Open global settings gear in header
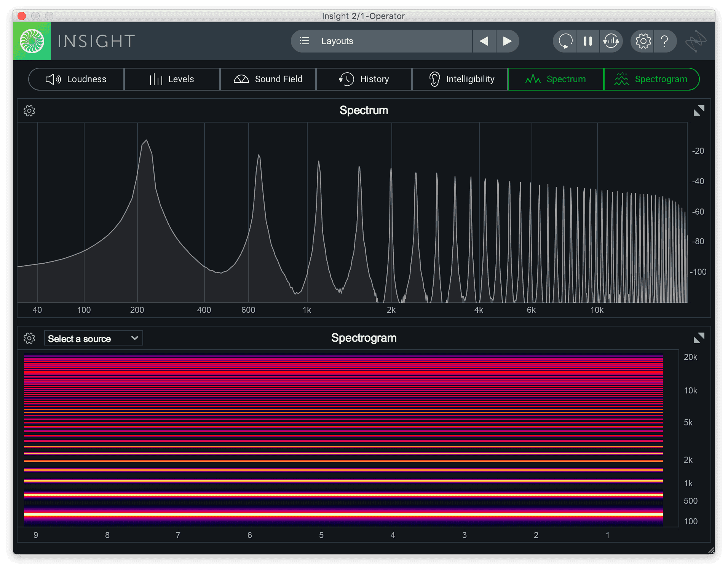 pos(643,41)
